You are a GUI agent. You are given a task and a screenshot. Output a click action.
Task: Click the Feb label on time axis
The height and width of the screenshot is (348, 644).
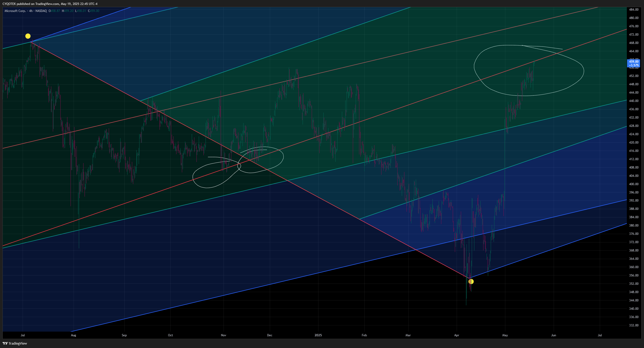pos(364,335)
